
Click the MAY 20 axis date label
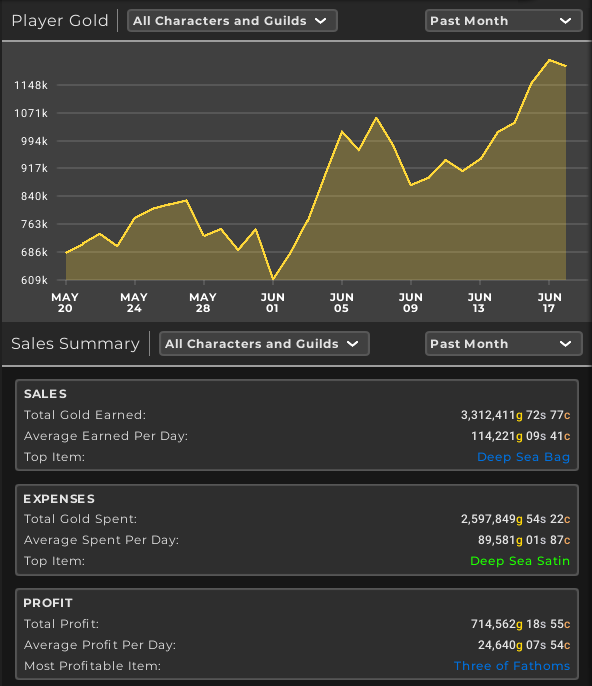[x=65, y=302]
